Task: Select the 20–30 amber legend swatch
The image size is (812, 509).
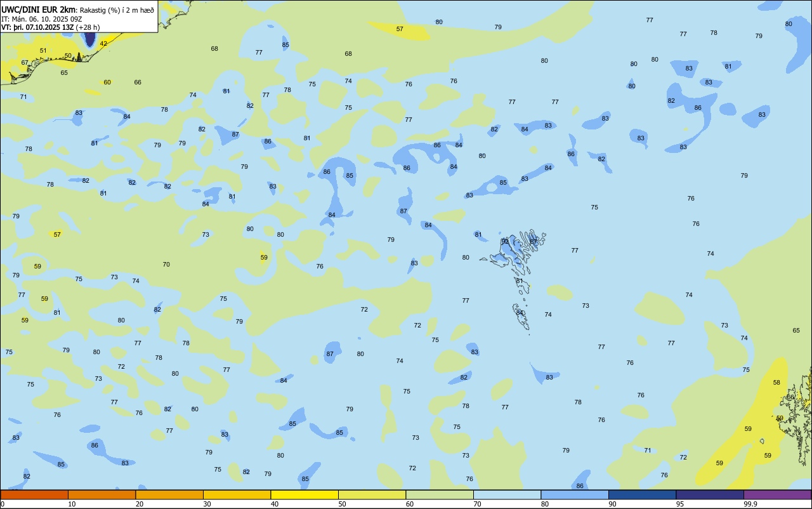Action: pos(169,494)
